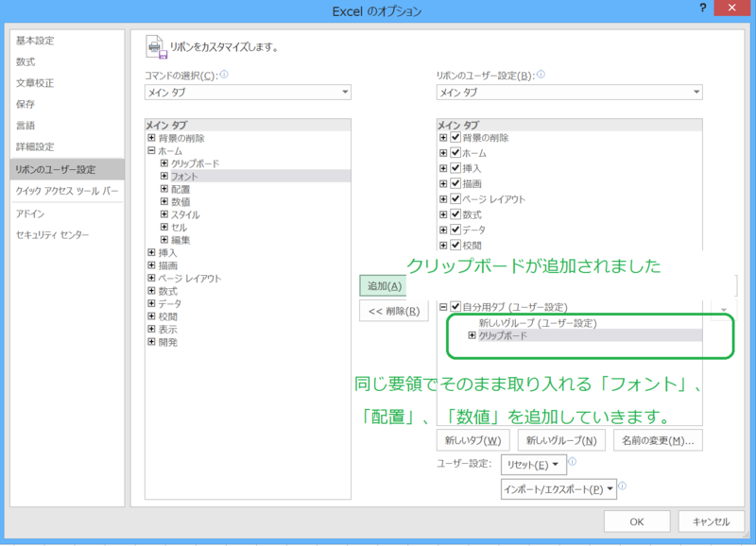Screen dimensions: 756x546
Task: Uncheck 自分用タブ (ユーザー設定) checkbox
Action: (455, 306)
